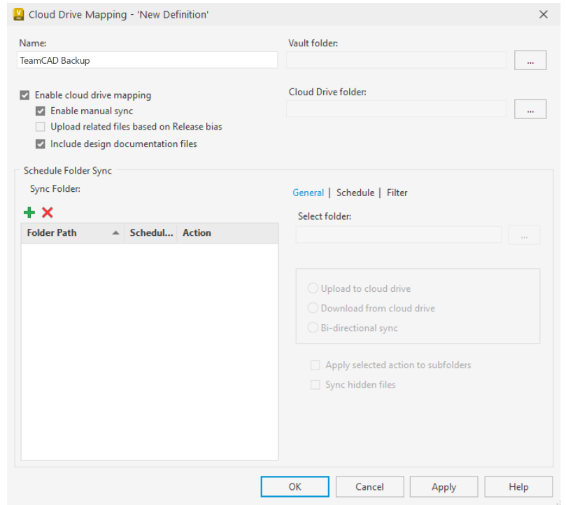Click the Name input field
Viewport: 566px width, 505px height.
pyautogui.click(x=147, y=60)
